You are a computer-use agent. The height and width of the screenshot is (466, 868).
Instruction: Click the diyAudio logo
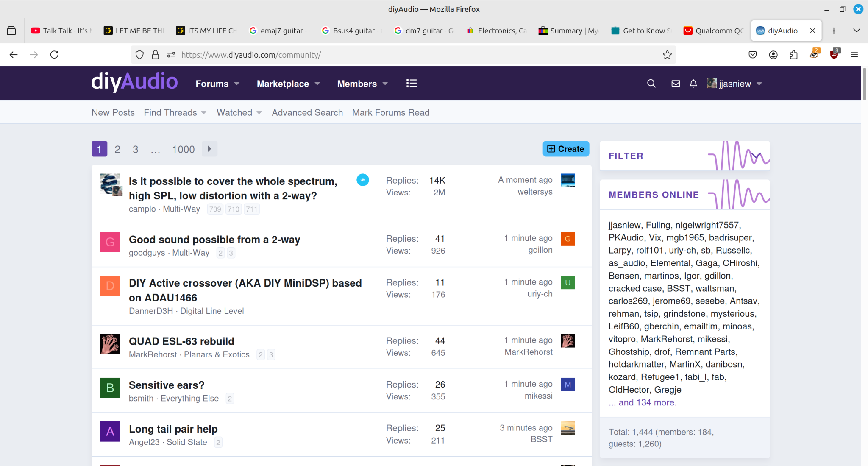(134, 82)
